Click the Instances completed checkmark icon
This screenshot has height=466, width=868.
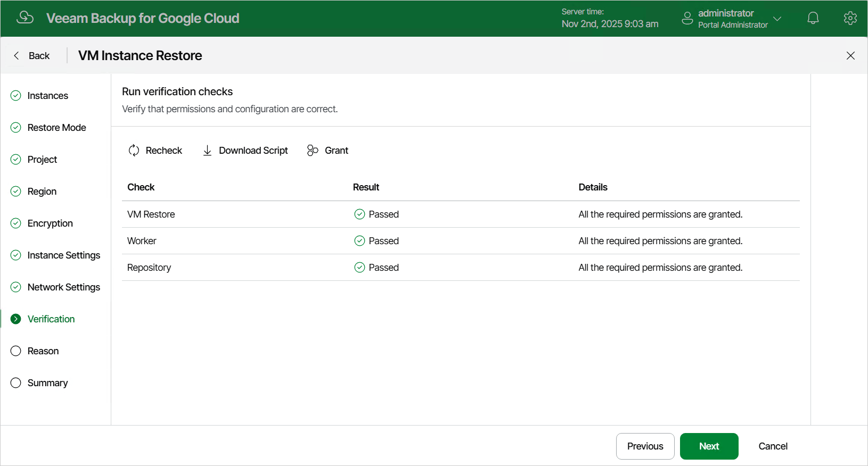[16, 95]
